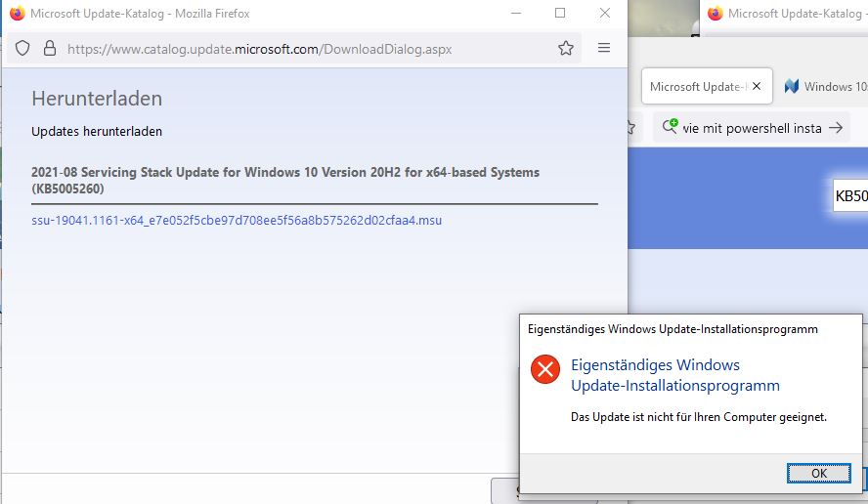Click the blue 'Eigenständiges Windows Update-Installationsprogramm' heading

pyautogui.click(x=675, y=375)
